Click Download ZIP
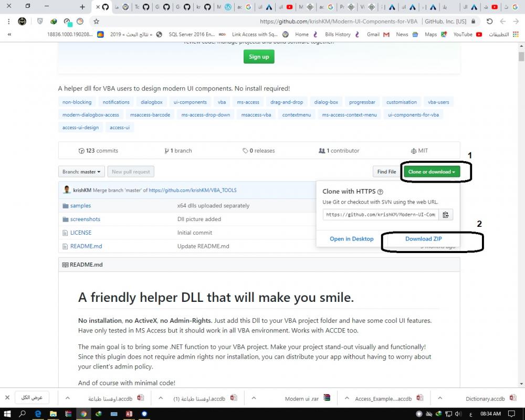This screenshot has height=420, width=525. (424, 239)
